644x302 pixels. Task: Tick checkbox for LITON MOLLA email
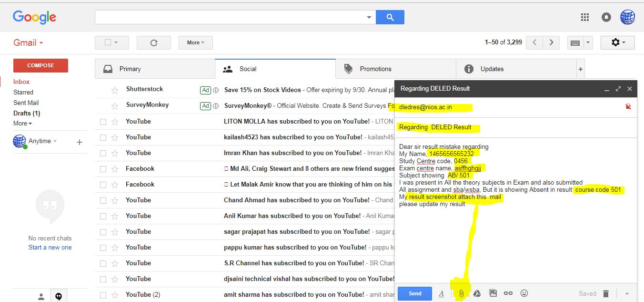103,122
